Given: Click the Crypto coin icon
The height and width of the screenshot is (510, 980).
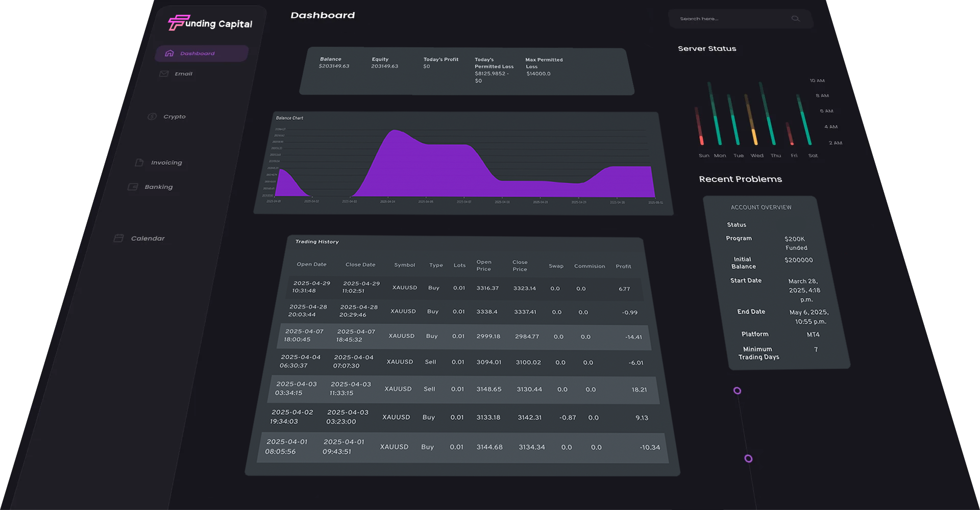Looking at the screenshot, I should (152, 116).
